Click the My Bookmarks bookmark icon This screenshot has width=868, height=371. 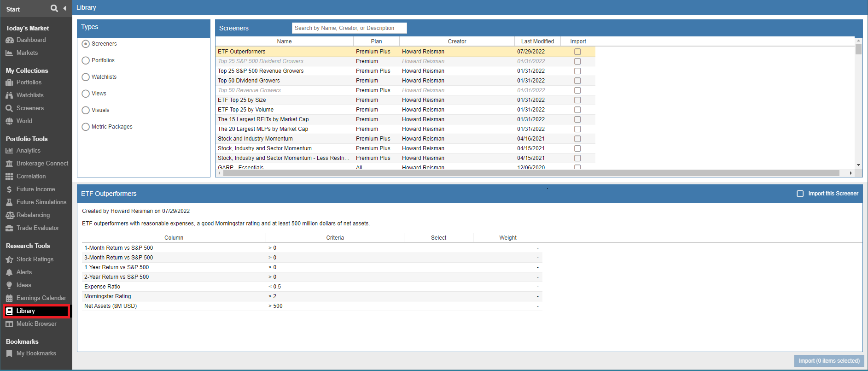(x=9, y=353)
